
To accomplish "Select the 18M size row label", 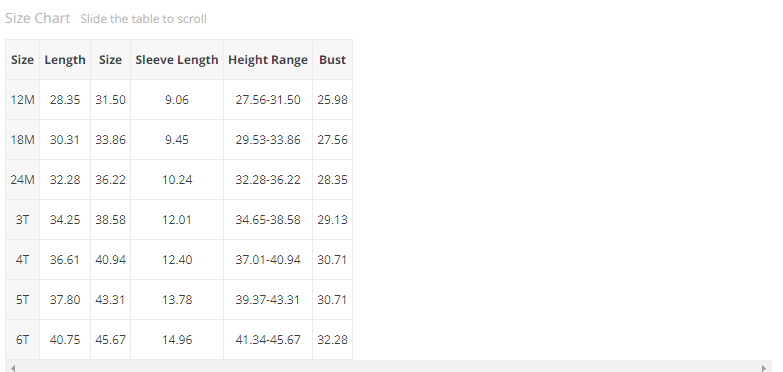I will [x=22, y=140].
